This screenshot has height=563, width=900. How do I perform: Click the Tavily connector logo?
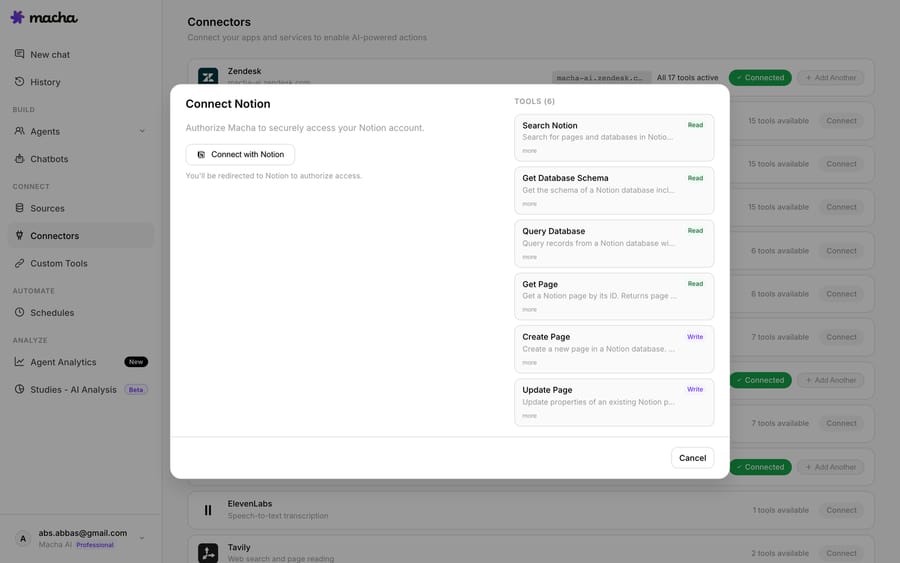pyautogui.click(x=208, y=553)
